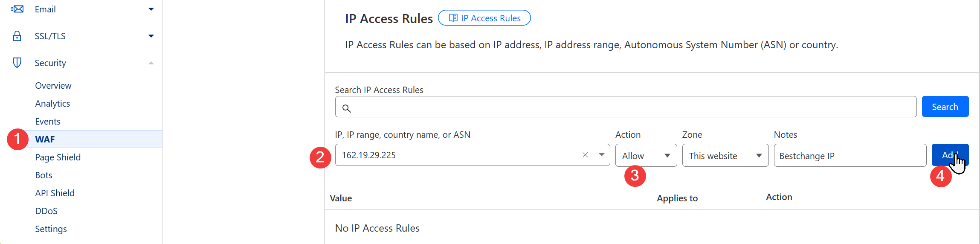Open the Action dropdown set to Allow
Viewport: 980px width, 244px height.
tap(646, 156)
